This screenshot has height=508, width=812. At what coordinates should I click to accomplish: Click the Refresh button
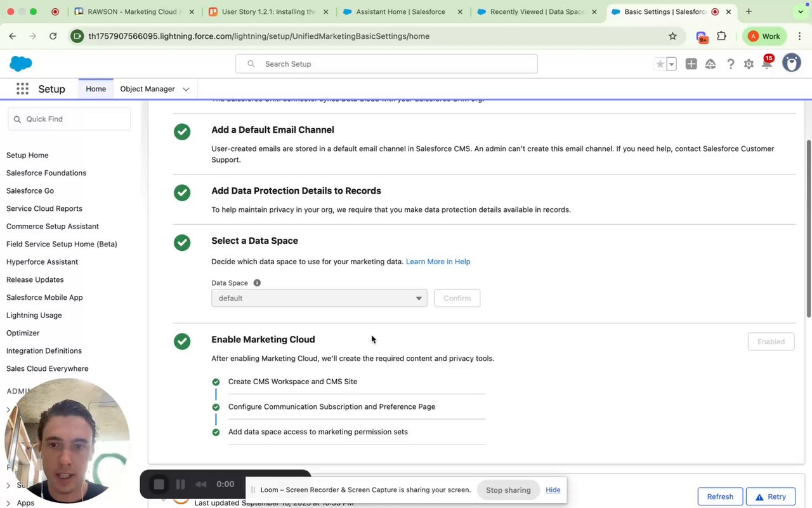(720, 497)
